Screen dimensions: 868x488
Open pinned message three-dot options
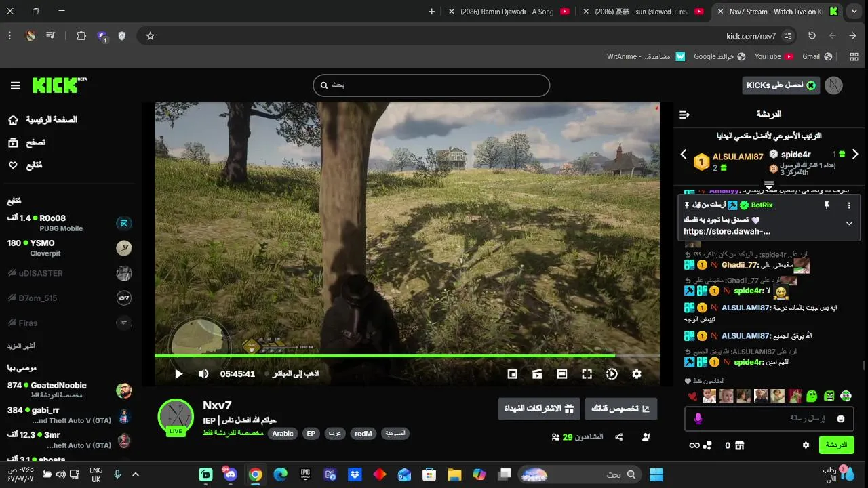pos(849,205)
